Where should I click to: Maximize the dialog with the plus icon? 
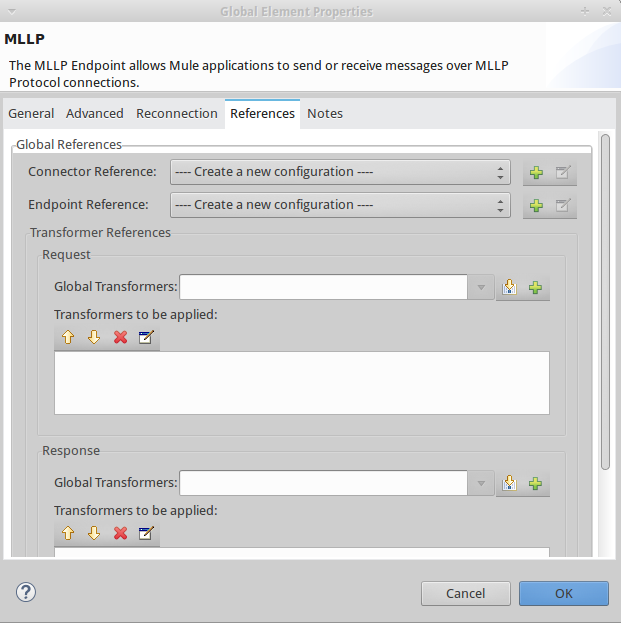(x=584, y=11)
